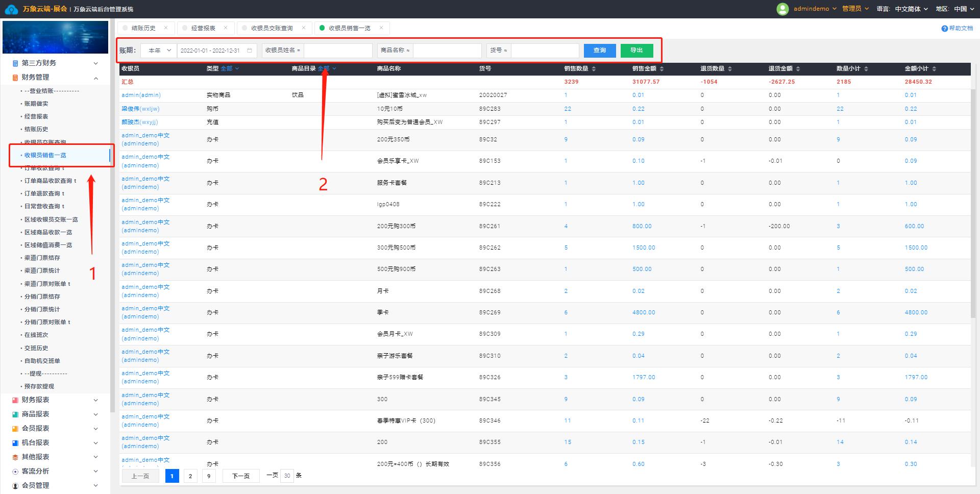
Task: Expand the 财务报表 menu chevron
Action: click(x=95, y=400)
